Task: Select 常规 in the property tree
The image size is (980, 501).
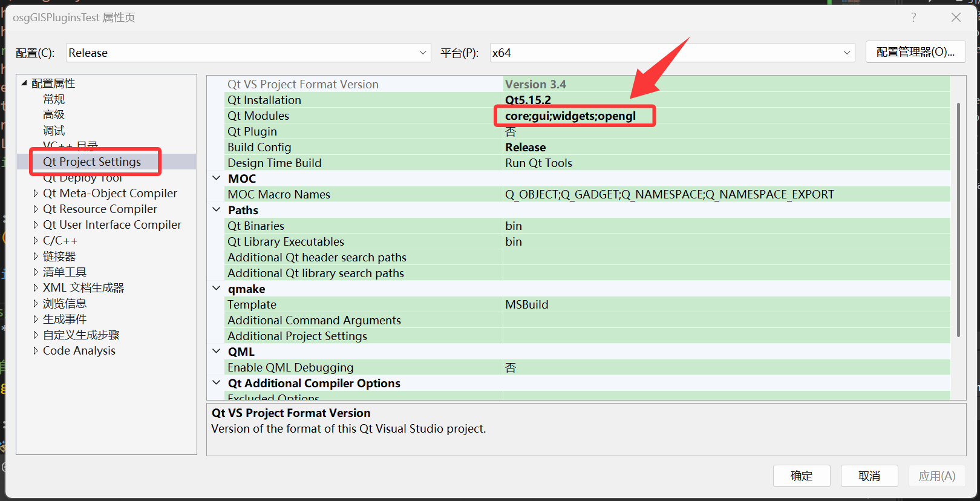Action: [x=54, y=99]
